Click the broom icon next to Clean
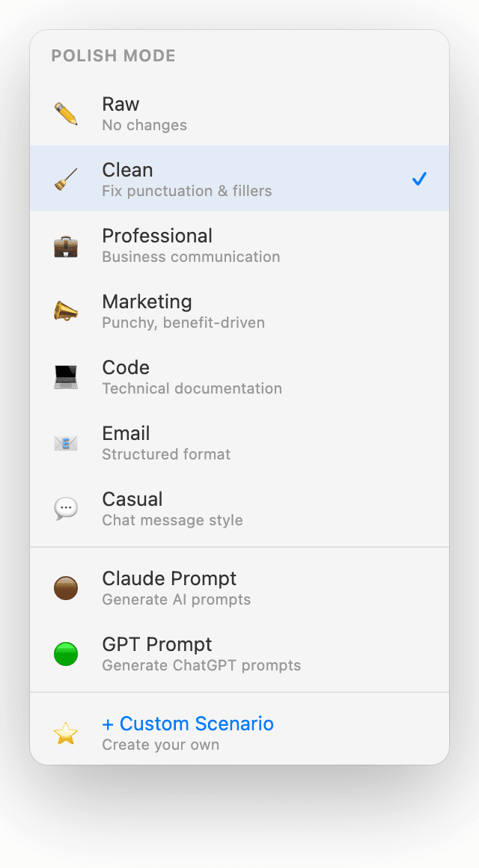 tap(66, 179)
